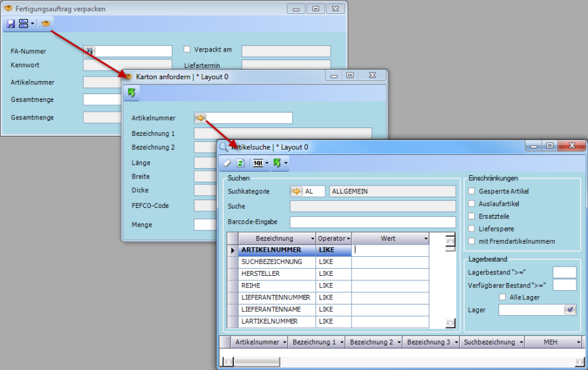Click the Barcode-Eingabe input field

point(372,222)
